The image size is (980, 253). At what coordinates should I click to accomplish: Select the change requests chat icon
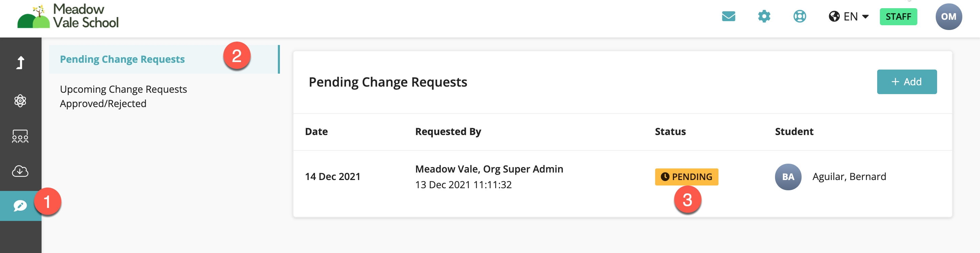click(20, 206)
